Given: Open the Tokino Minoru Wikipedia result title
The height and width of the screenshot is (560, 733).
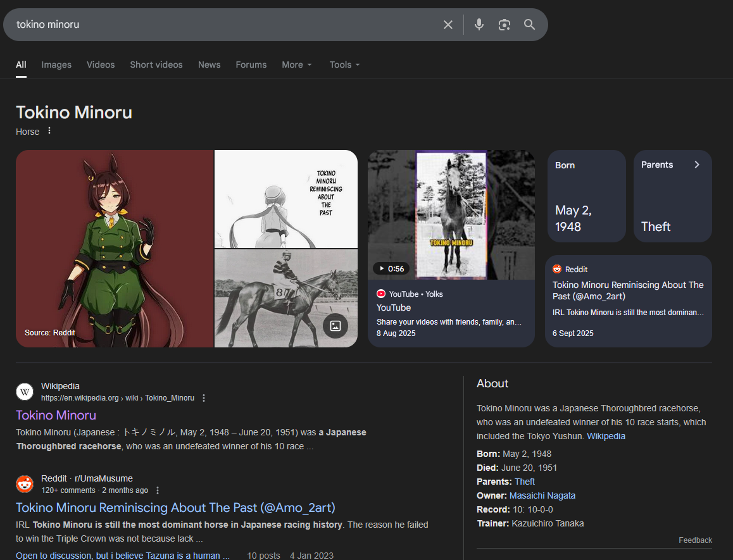Looking at the screenshot, I should coord(56,415).
